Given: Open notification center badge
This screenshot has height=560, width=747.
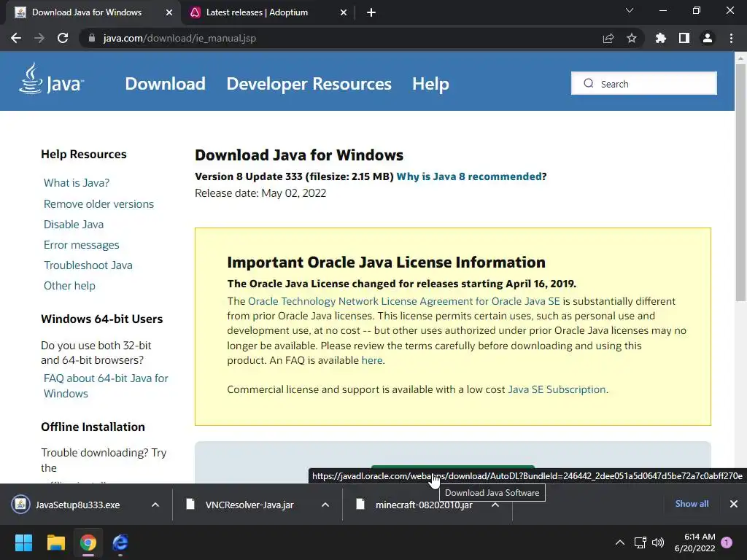Looking at the screenshot, I should [727, 542].
